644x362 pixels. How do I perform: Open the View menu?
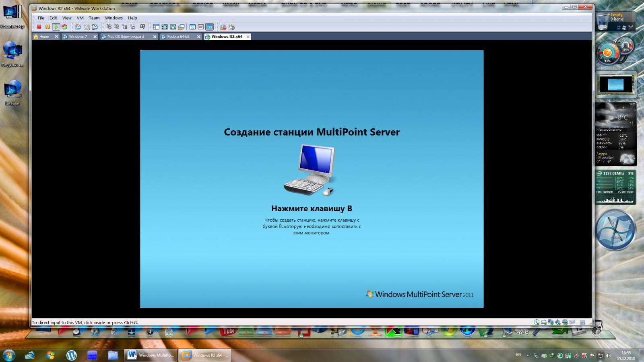[x=67, y=18]
